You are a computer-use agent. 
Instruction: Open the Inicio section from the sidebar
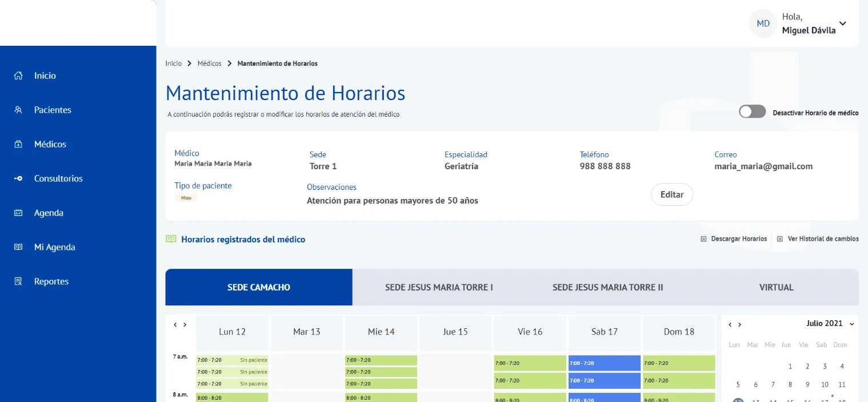45,75
